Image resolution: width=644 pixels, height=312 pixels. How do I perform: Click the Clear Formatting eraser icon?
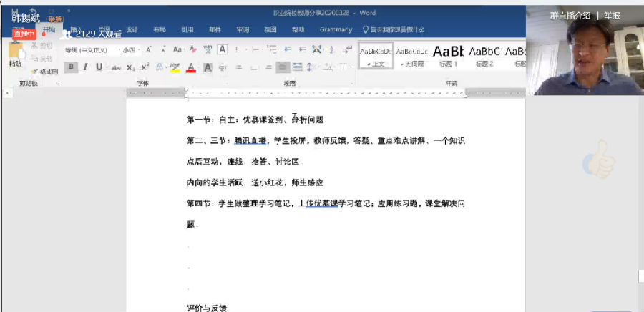pyautogui.click(x=192, y=49)
